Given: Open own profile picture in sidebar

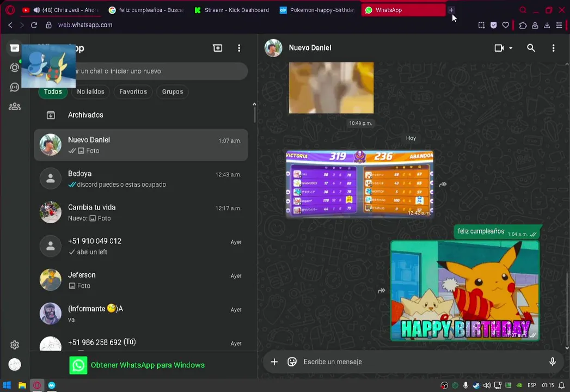Looking at the screenshot, I should click(15, 364).
